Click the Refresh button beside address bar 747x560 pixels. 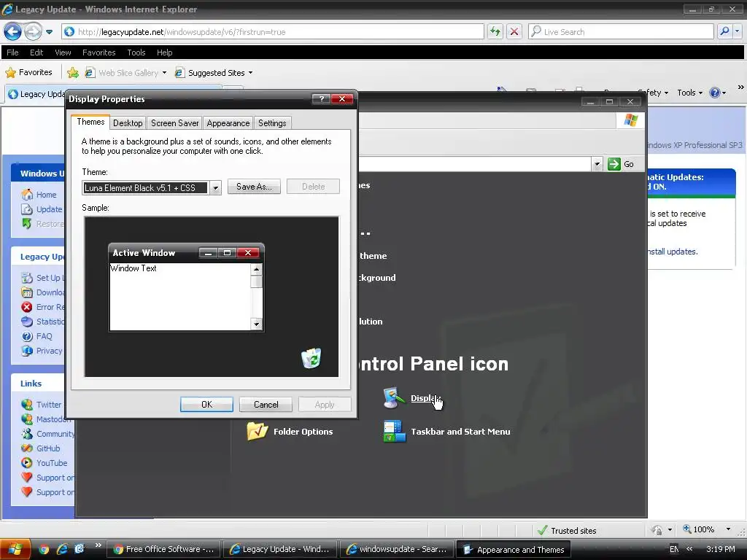[495, 32]
